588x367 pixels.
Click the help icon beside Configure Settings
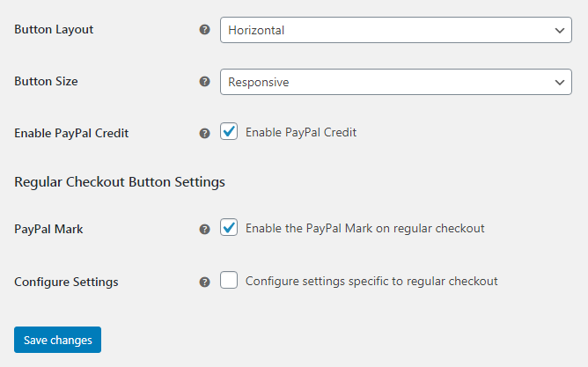[x=204, y=282]
